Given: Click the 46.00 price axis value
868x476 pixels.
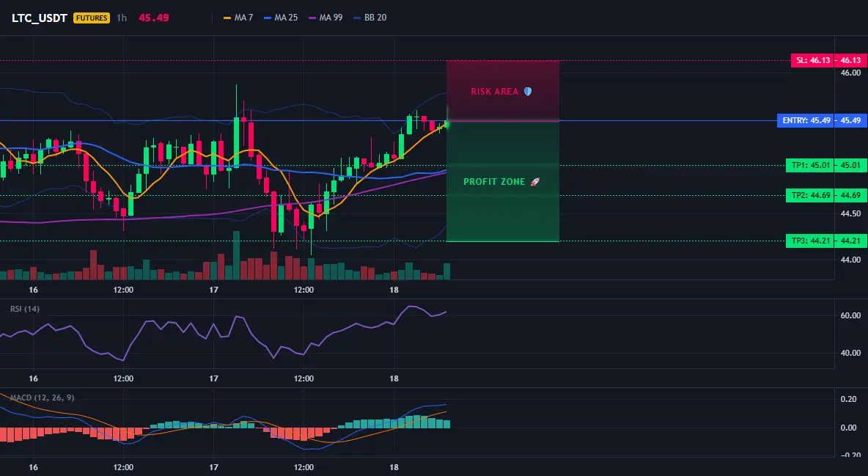Looking at the screenshot, I should click(x=851, y=73).
